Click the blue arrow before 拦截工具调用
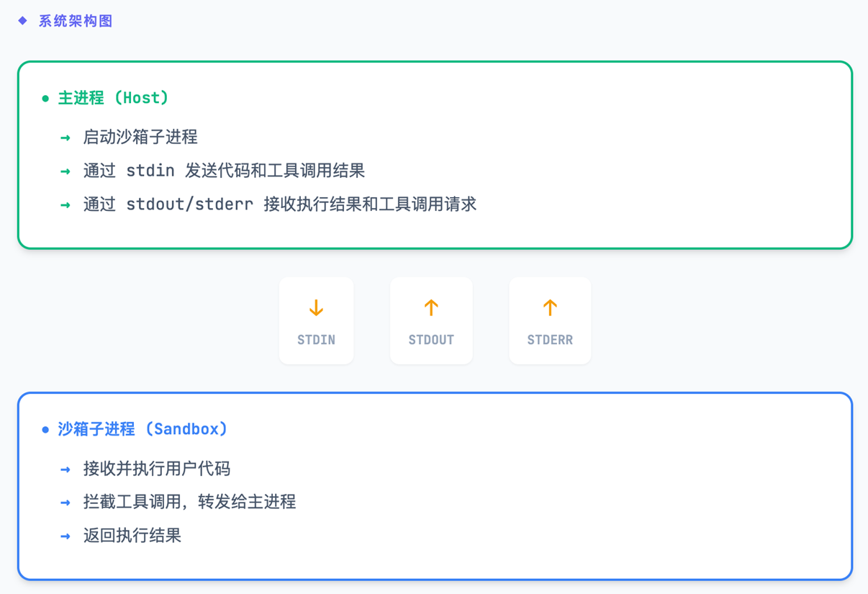The width and height of the screenshot is (868, 594). (65, 503)
